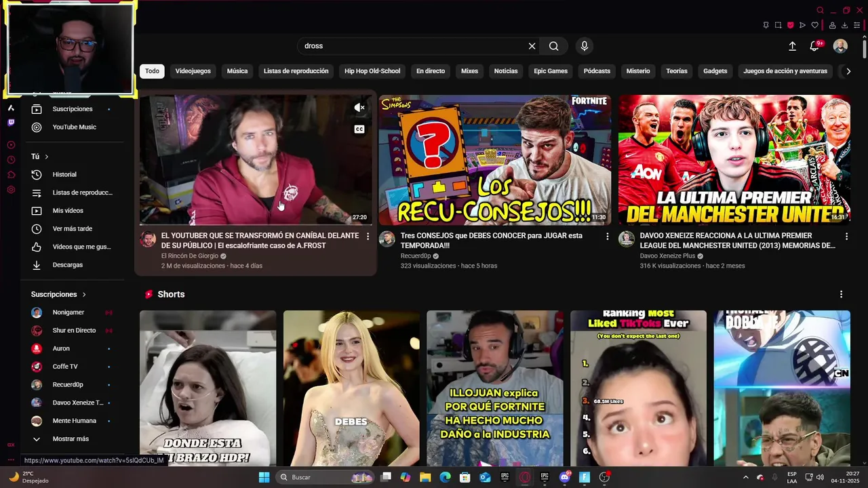The height and width of the screenshot is (488, 868).
Task: Open the Opera toolbar pinboard pin icon
Action: [766, 25]
